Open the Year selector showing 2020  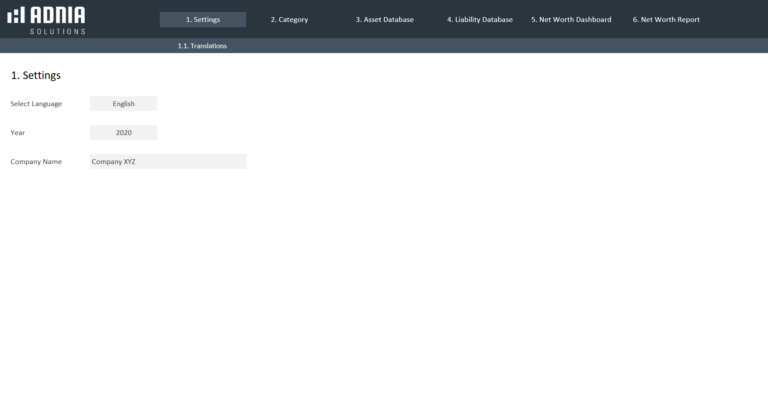tap(123, 132)
